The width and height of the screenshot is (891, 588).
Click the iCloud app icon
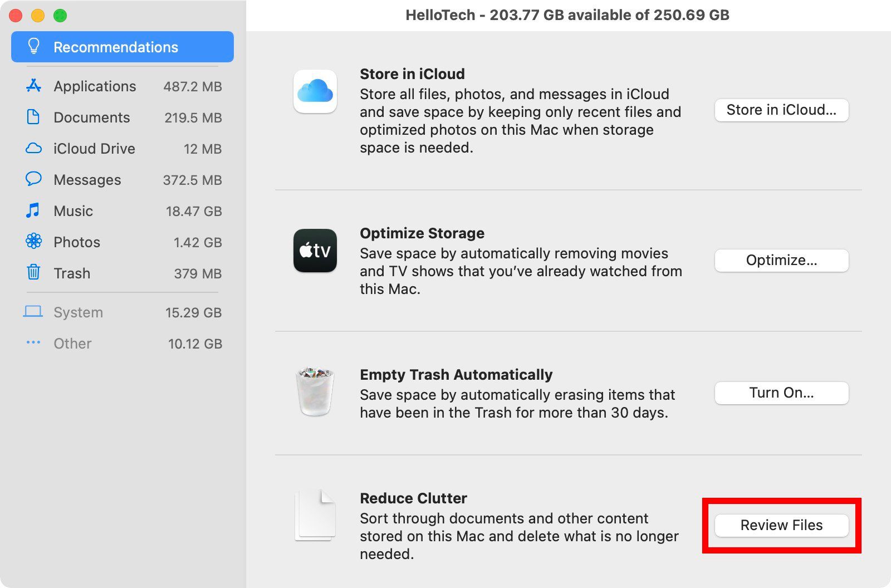[x=315, y=91]
